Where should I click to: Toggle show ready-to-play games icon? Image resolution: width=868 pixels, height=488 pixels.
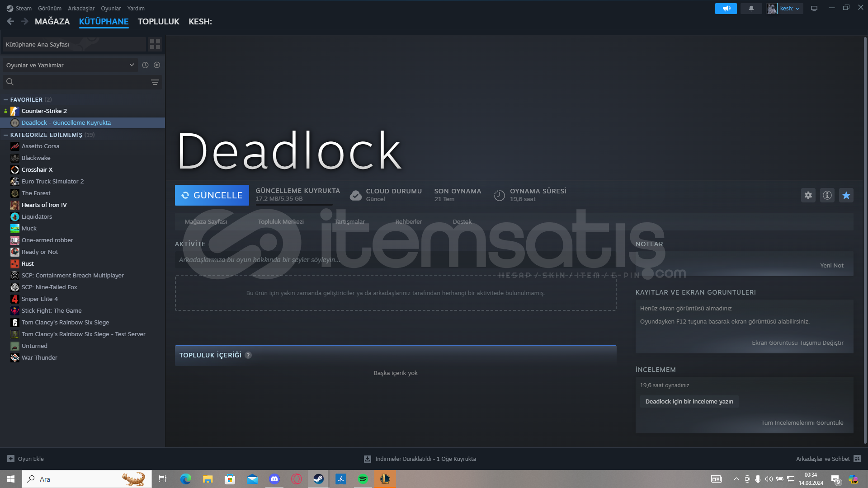point(157,65)
